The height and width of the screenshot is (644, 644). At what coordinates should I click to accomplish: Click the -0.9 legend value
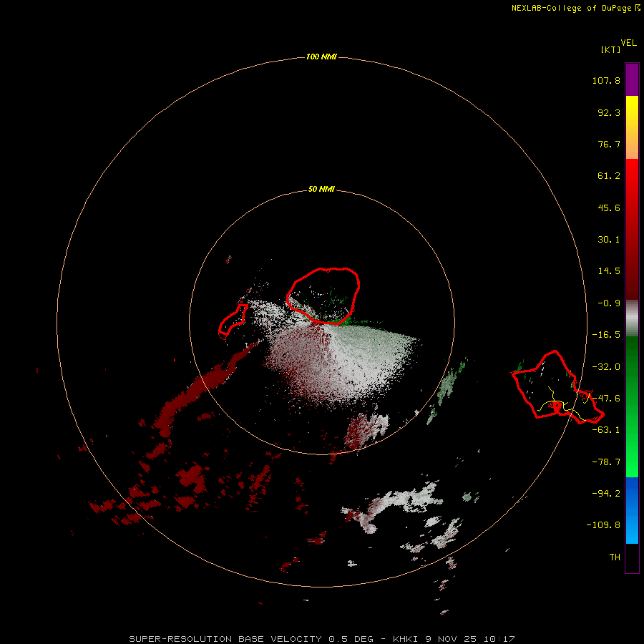[609, 303]
